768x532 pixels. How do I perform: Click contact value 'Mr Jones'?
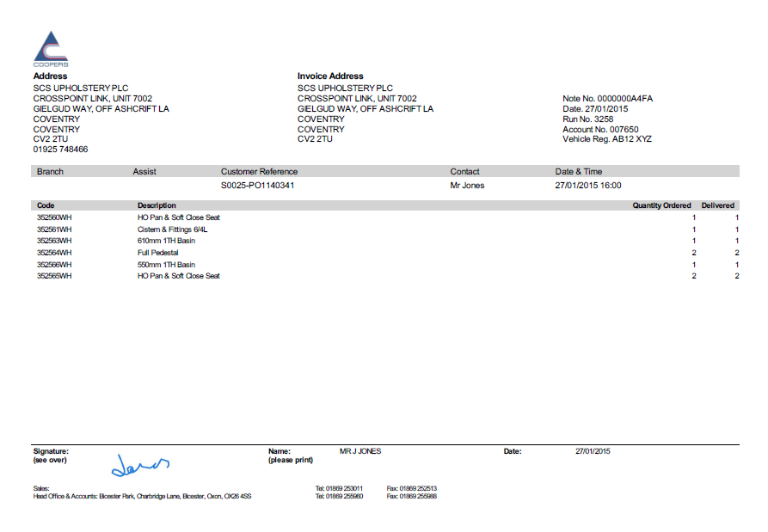pos(467,186)
